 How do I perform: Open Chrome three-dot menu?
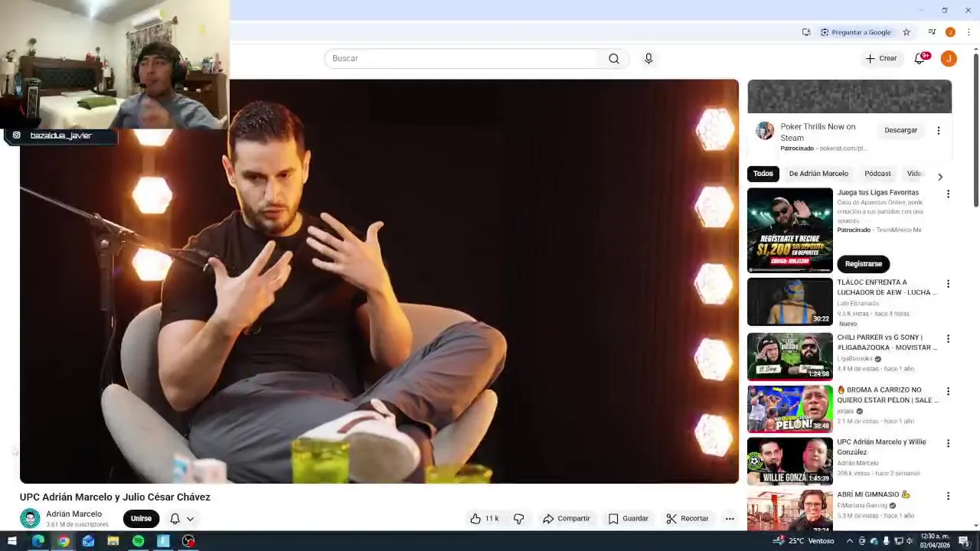969,32
